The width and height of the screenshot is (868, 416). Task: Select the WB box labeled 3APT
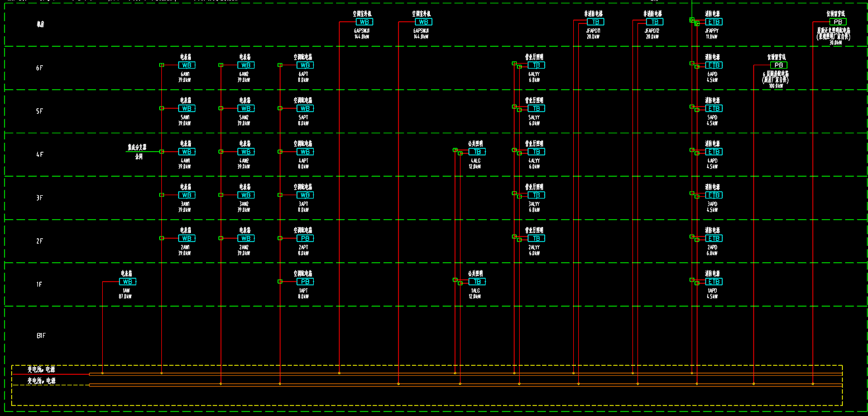coord(305,195)
